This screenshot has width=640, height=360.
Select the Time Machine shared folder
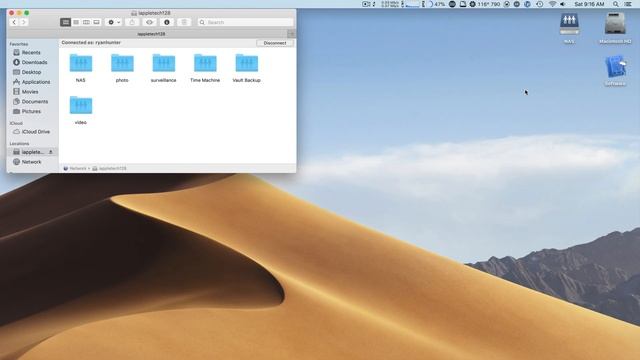click(205, 68)
